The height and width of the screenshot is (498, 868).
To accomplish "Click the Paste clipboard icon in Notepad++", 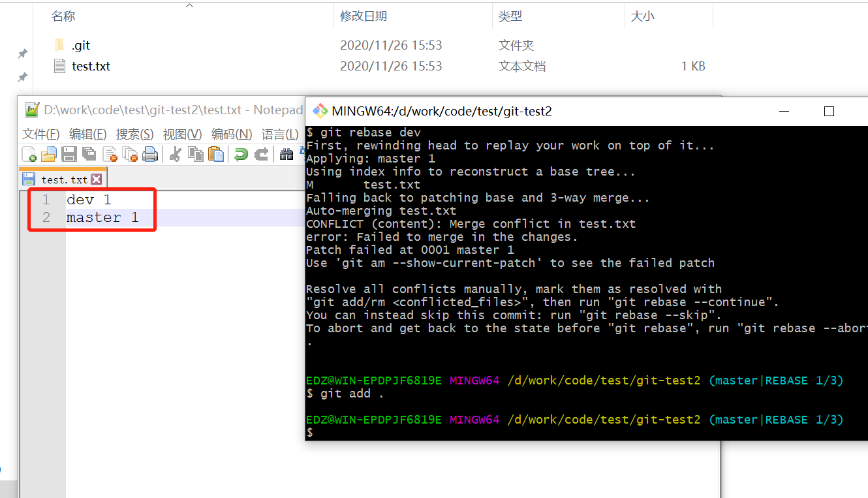I will (216, 154).
